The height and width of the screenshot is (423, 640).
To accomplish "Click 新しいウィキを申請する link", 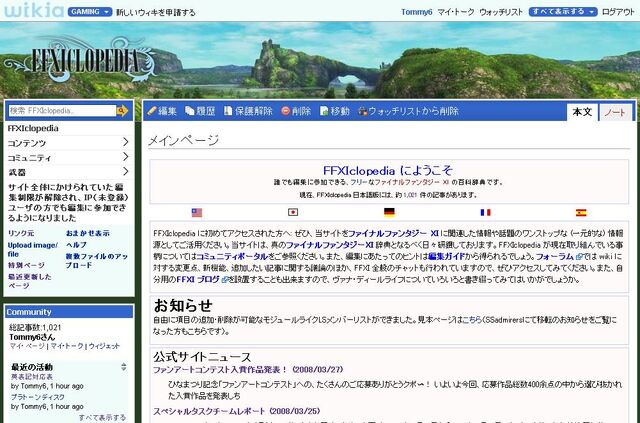I will point(156,13).
